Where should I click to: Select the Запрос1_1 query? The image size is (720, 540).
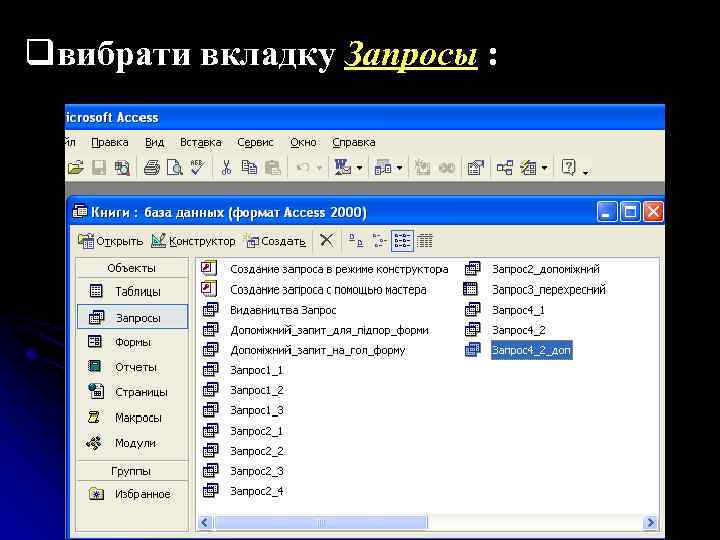click(x=243, y=370)
